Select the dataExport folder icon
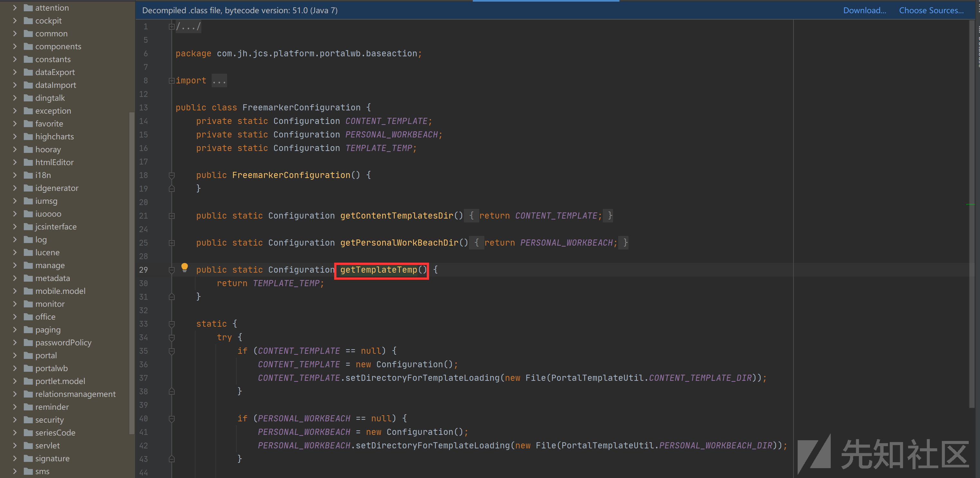 (x=28, y=72)
